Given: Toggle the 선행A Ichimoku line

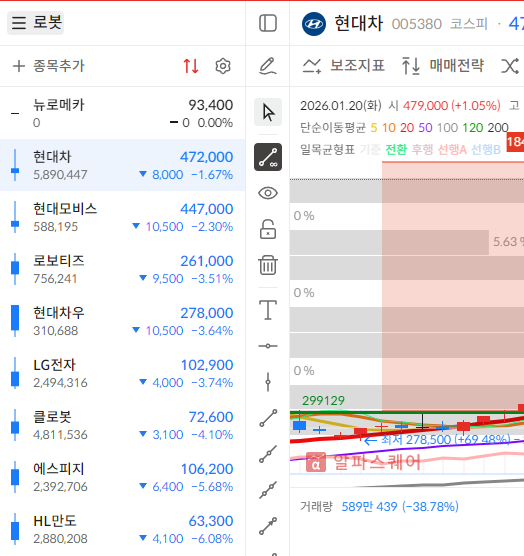Looking at the screenshot, I should click(x=452, y=150).
